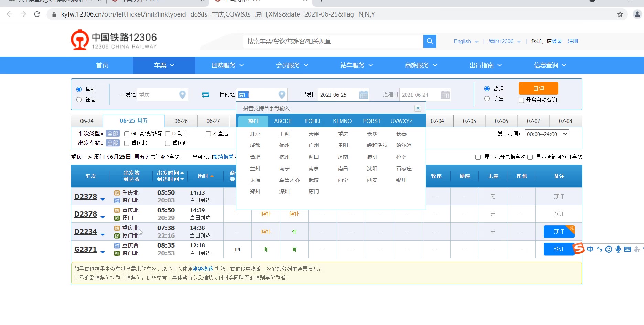
Task: Close the city picker popup
Action: tap(418, 108)
